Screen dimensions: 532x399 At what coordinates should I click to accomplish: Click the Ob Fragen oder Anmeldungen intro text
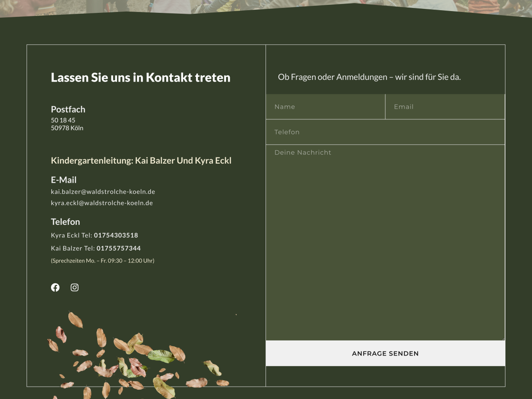[369, 77]
